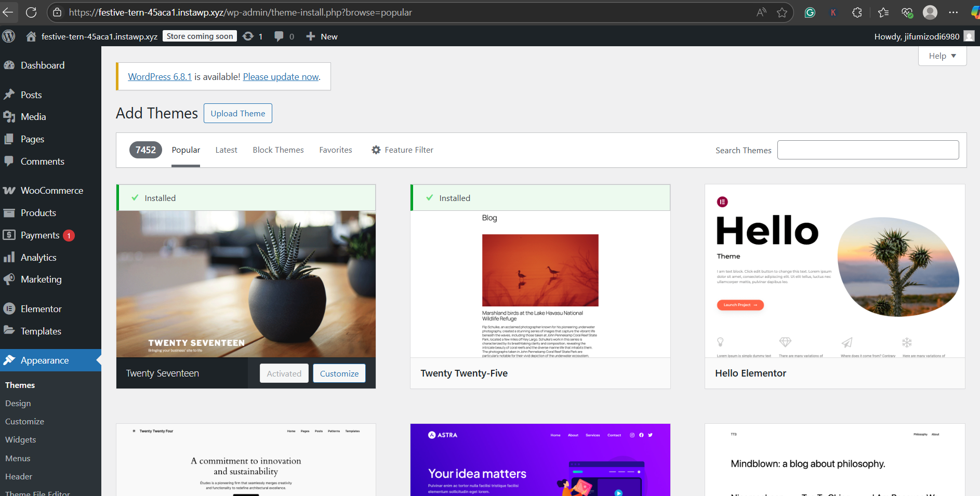This screenshot has width=980, height=496.
Task: Click the 7452 theme count badge
Action: click(x=145, y=150)
